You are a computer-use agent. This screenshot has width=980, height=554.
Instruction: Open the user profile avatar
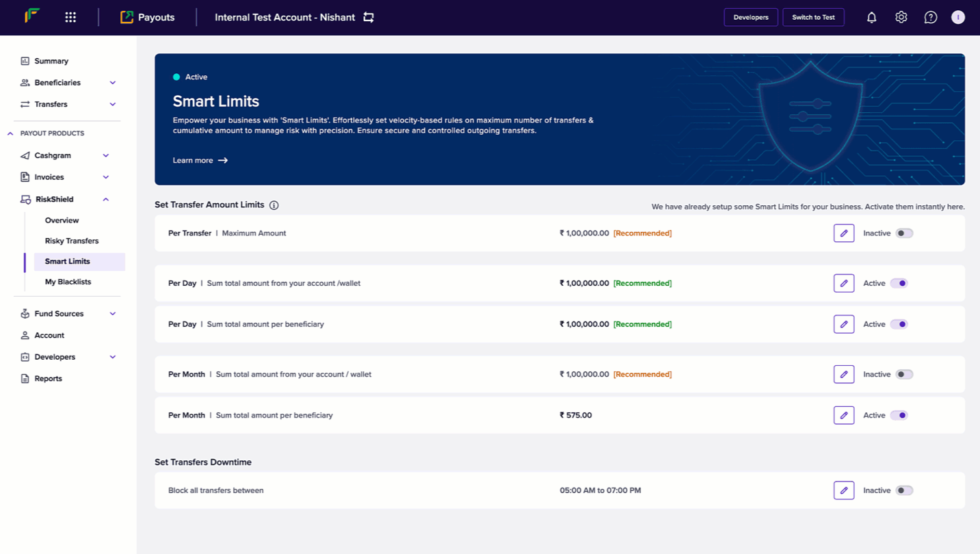point(958,17)
